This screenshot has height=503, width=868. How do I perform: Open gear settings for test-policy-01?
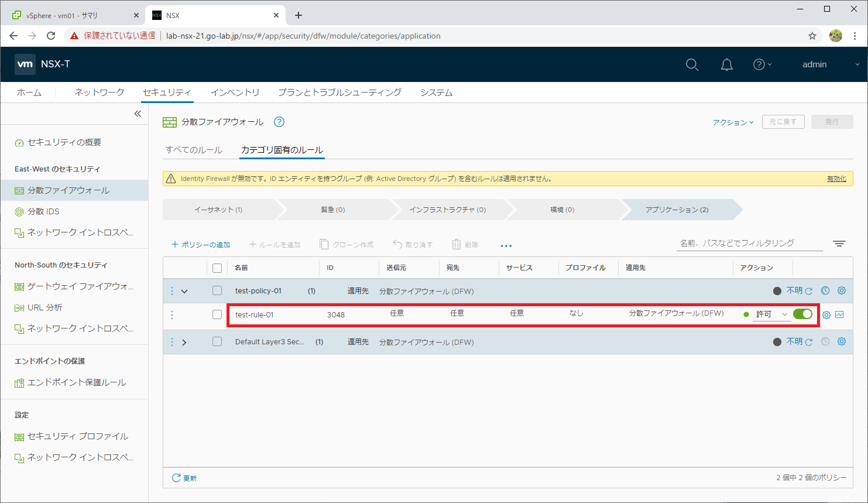pos(842,290)
